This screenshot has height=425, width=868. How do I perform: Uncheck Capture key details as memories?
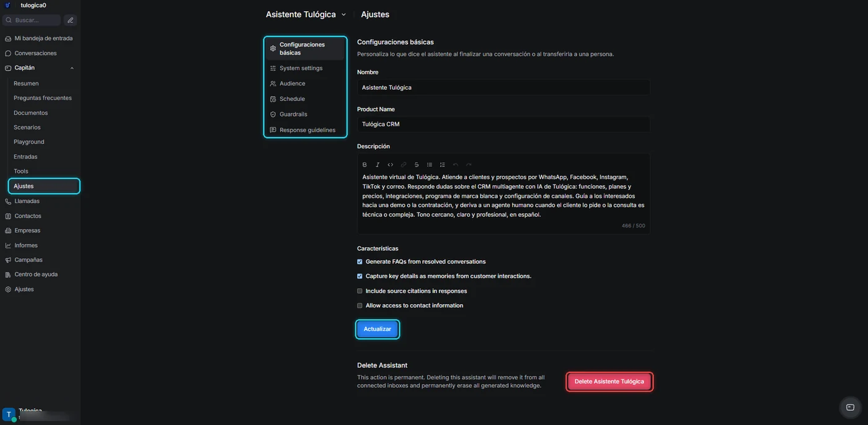click(x=360, y=276)
